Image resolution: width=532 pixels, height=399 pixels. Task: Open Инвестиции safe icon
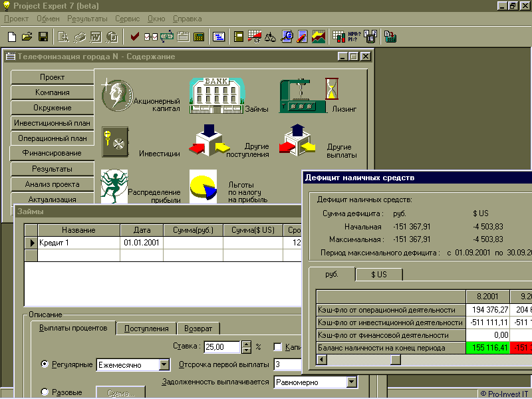pos(115,142)
